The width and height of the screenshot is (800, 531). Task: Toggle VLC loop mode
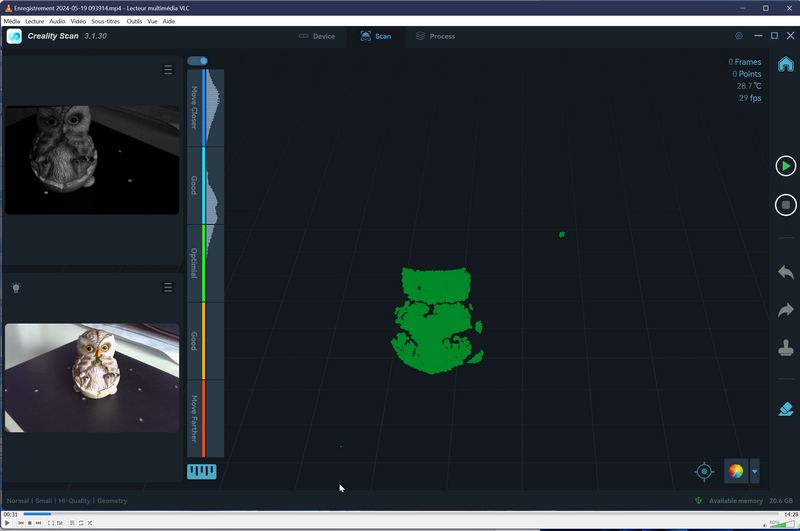pyautogui.click(x=81, y=523)
